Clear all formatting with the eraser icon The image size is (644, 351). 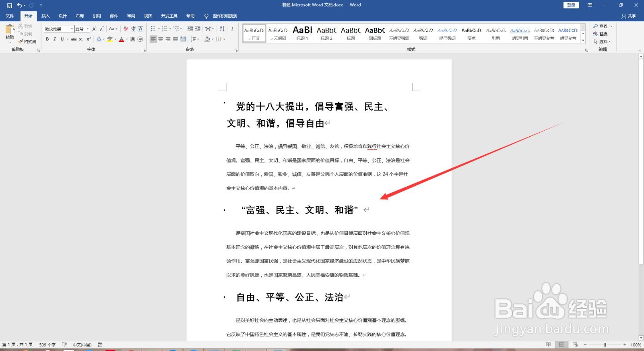126,29
